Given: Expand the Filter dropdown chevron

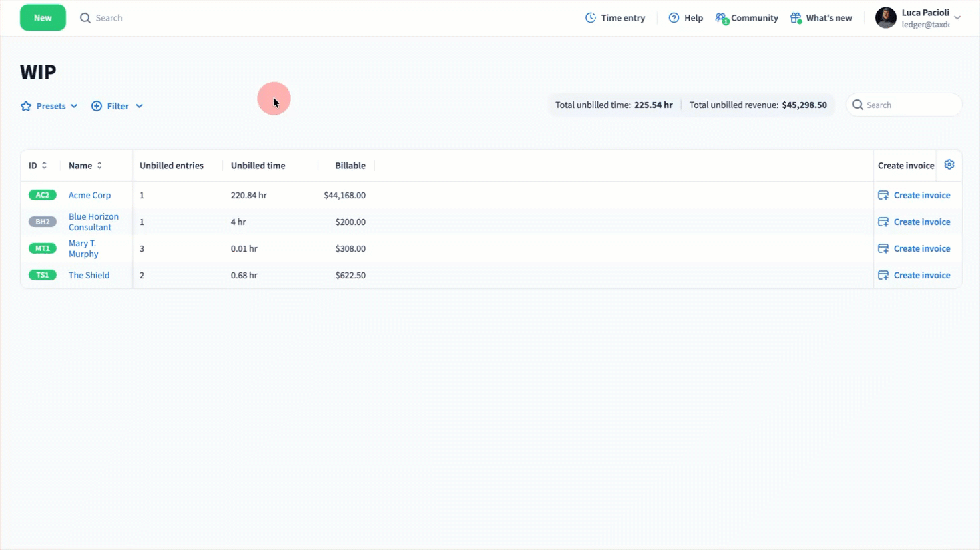Looking at the screenshot, I should [x=139, y=106].
